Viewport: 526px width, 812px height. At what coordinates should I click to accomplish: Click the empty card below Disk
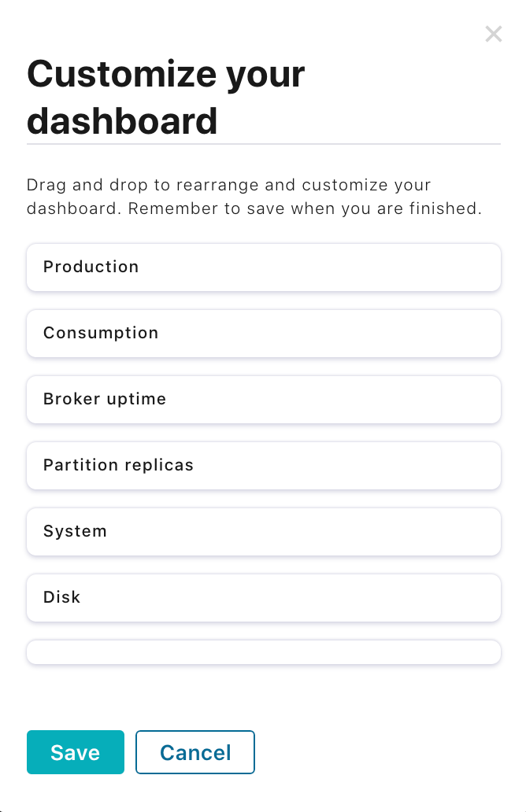pyautogui.click(x=264, y=652)
